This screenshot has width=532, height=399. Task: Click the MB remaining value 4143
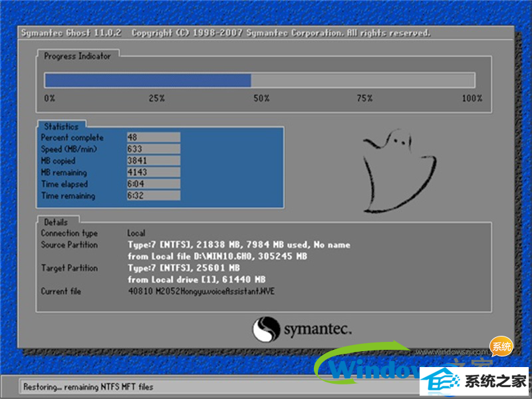(x=154, y=172)
